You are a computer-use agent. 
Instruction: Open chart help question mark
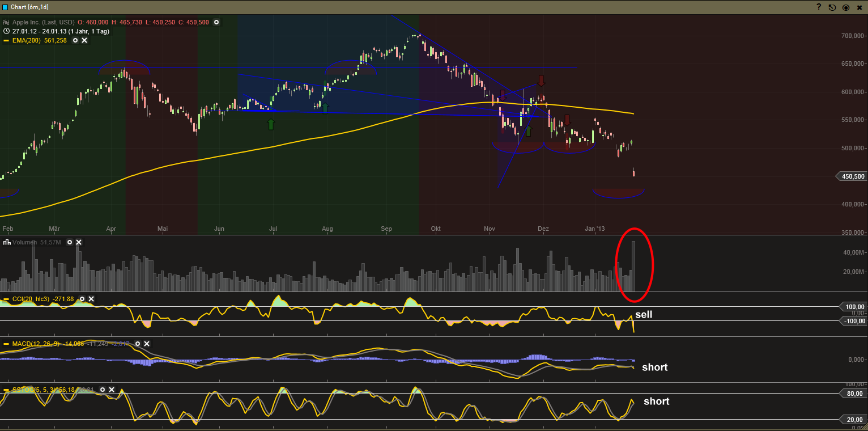pyautogui.click(x=819, y=7)
